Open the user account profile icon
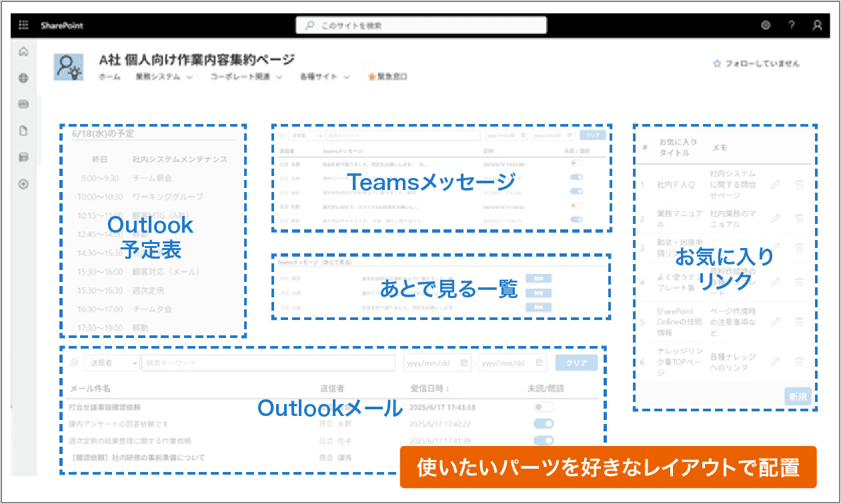The image size is (841, 504). pos(817,25)
